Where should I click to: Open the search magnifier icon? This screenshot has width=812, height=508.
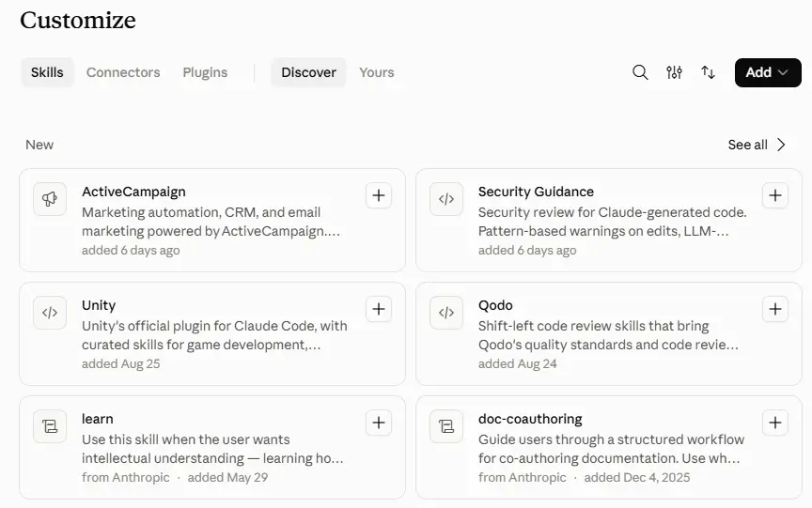[x=640, y=72]
